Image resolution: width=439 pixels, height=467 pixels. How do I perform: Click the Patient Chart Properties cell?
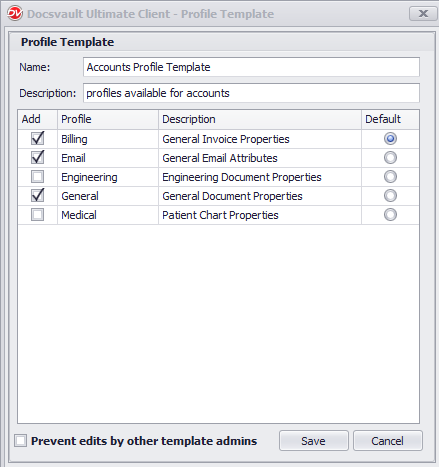[x=260, y=215]
